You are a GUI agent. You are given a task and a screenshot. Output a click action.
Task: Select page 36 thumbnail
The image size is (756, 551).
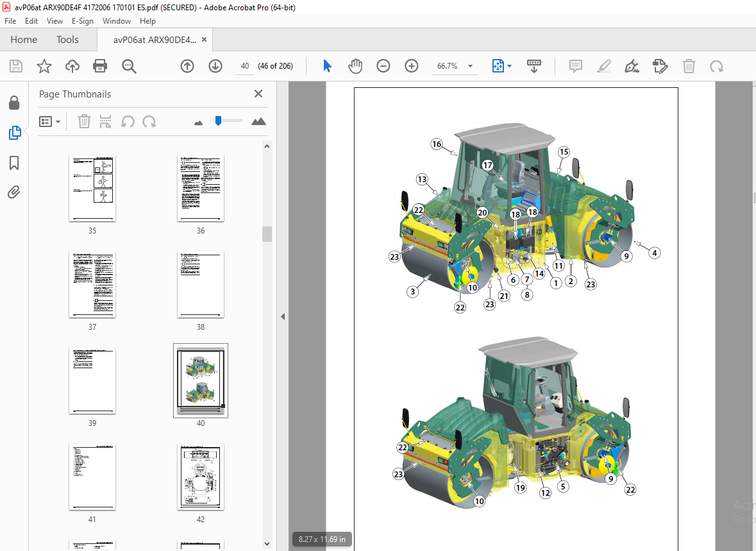[x=201, y=189]
